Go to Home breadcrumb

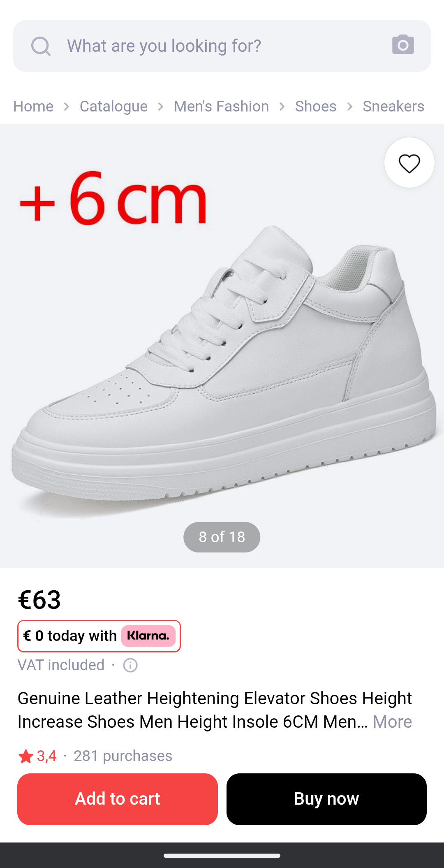[x=33, y=107]
